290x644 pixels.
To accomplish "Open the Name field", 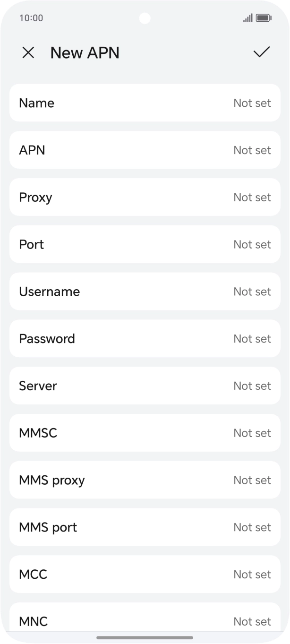I will [145, 103].
